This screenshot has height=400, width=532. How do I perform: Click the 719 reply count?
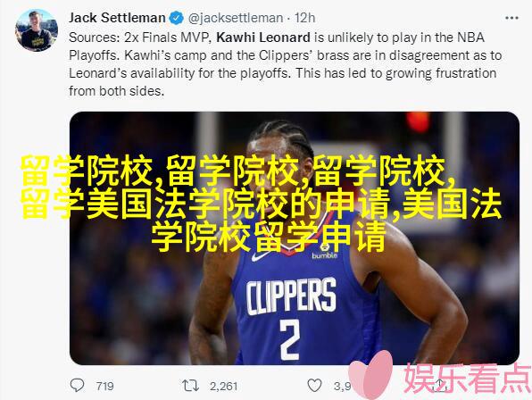coord(104,386)
